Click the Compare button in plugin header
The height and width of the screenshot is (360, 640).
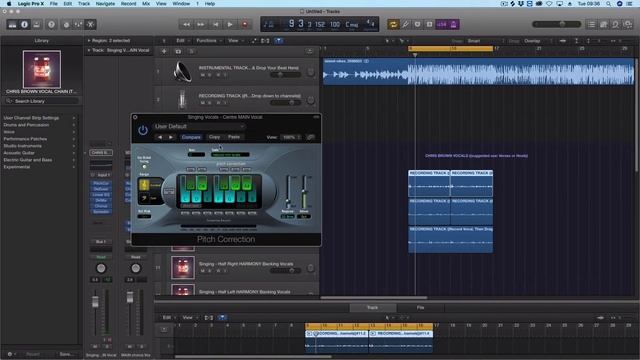(x=191, y=137)
